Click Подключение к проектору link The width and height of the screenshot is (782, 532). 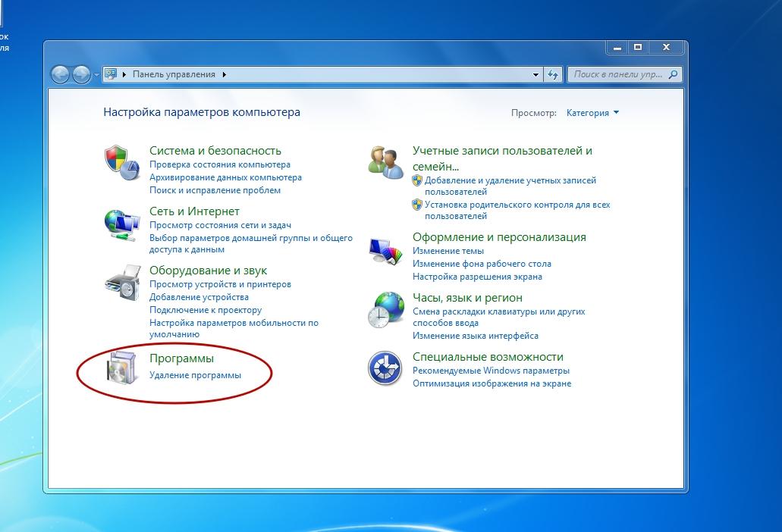(206, 310)
